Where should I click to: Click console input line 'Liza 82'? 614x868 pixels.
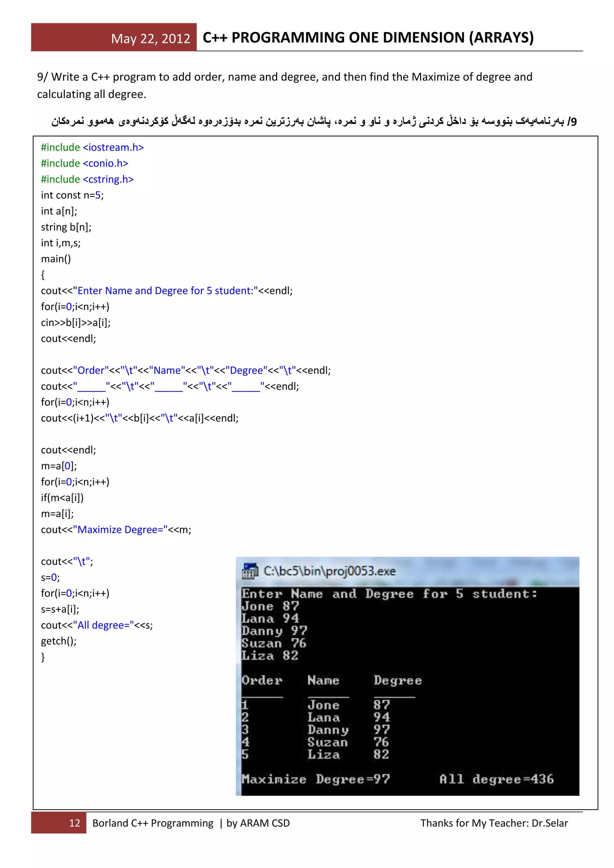270,655
